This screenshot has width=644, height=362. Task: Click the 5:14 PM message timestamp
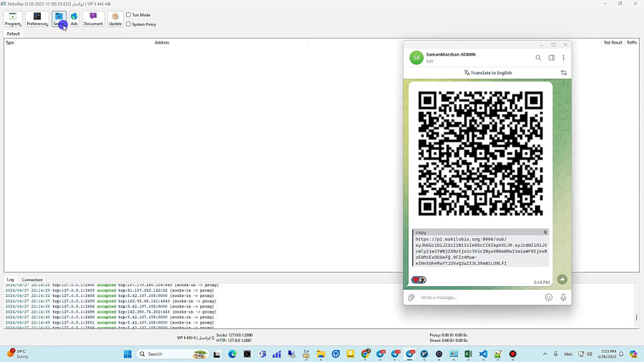point(542,283)
